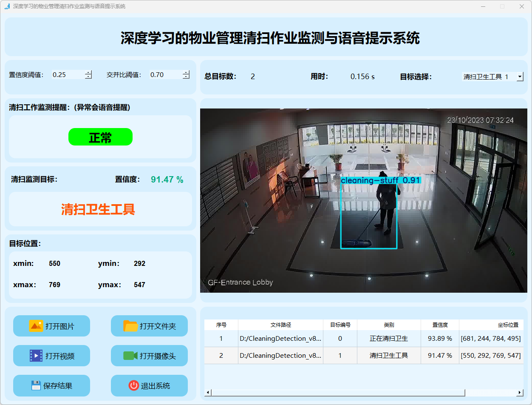Click the 置信度 column header
This screenshot has height=405, width=532.
(x=440, y=325)
